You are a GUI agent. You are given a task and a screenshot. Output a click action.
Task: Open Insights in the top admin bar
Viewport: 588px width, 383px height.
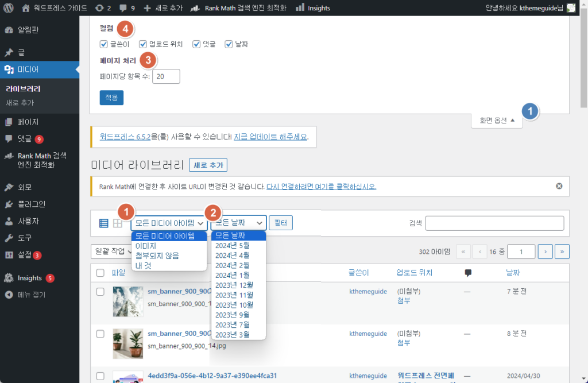click(313, 8)
